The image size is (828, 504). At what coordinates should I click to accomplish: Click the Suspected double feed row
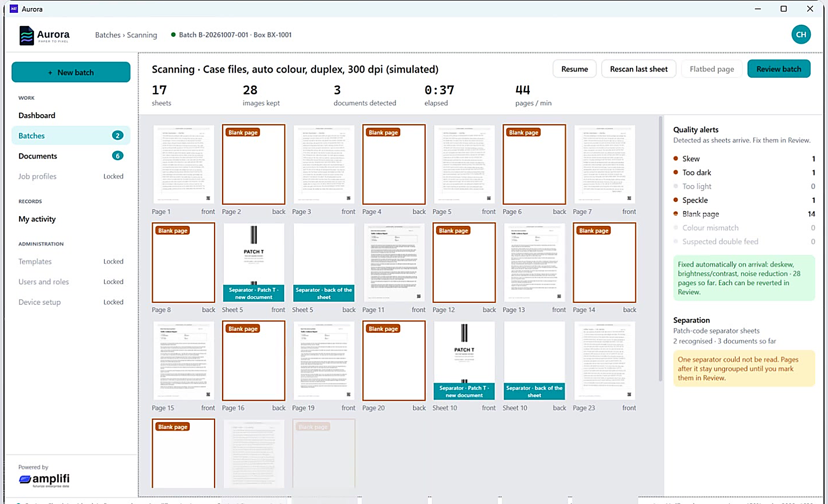744,242
